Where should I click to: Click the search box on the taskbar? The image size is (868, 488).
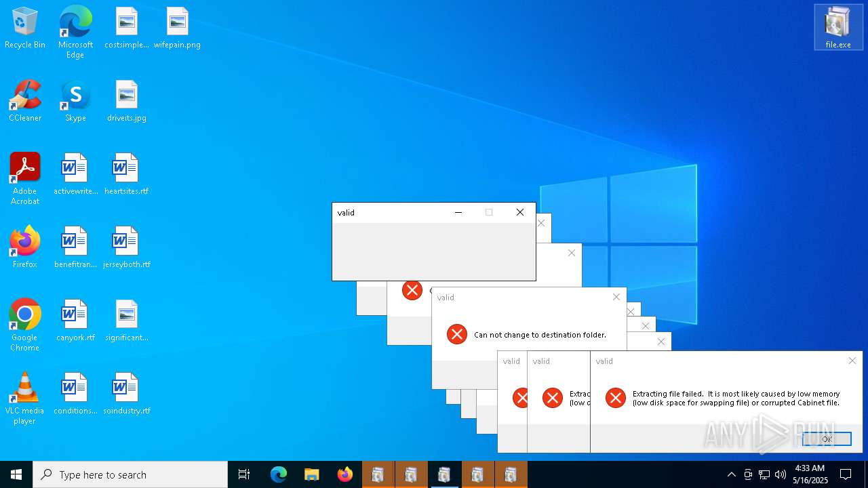pos(130,474)
